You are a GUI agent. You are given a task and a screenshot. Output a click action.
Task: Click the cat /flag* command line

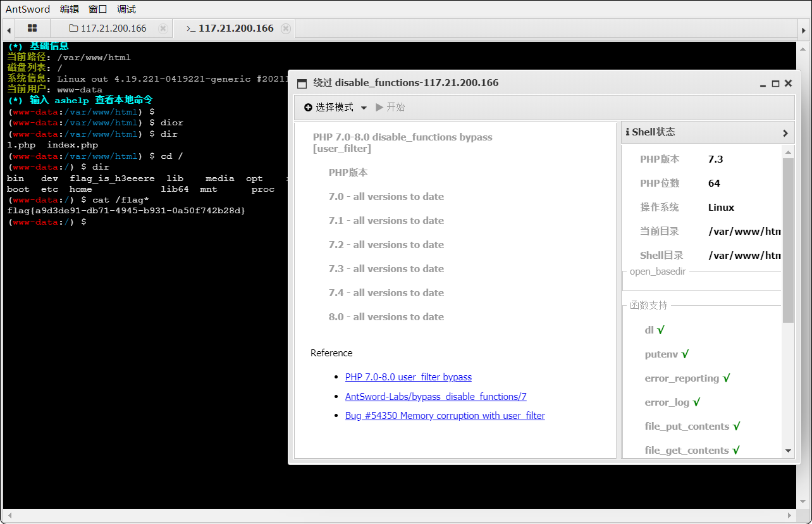[78, 200]
